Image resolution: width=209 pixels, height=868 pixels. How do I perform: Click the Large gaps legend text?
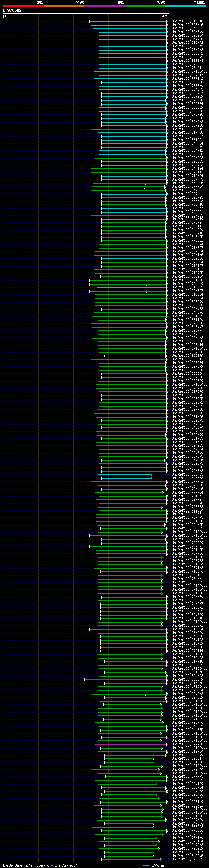coord(40,865)
